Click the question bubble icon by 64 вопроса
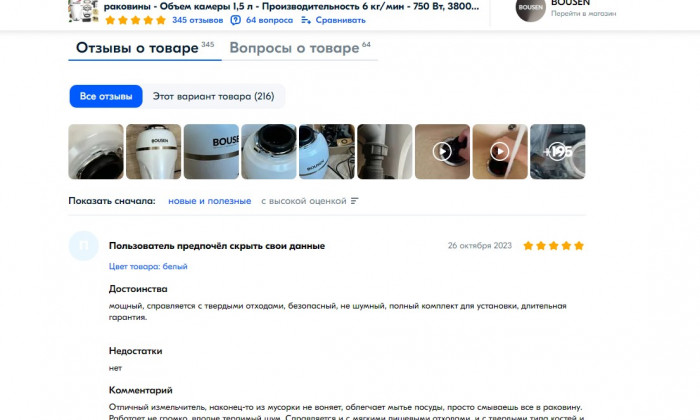Screen dimensions: 700x420 235,20
